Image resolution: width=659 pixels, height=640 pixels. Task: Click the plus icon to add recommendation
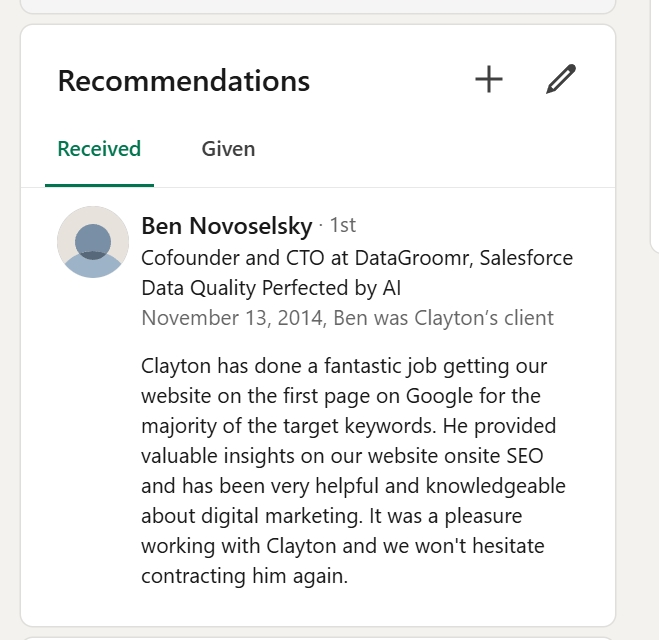click(x=488, y=79)
